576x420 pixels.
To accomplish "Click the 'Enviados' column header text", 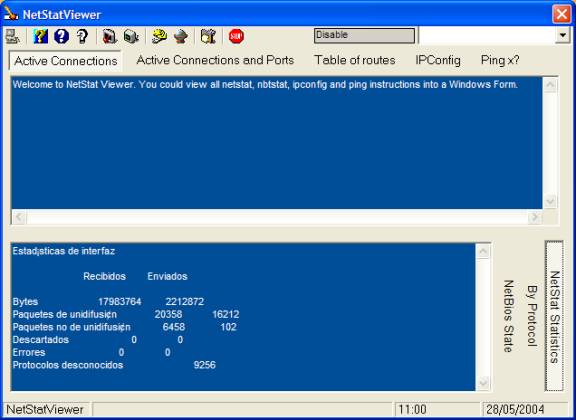I will (x=167, y=276).
